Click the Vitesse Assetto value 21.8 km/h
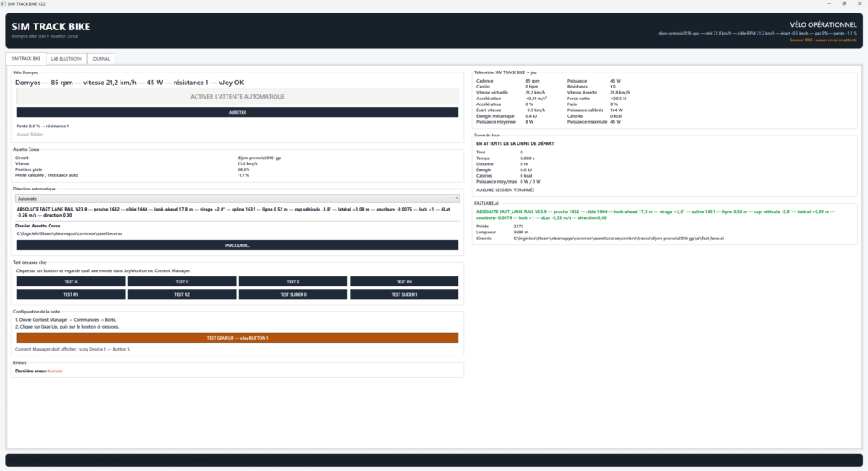 (620, 93)
